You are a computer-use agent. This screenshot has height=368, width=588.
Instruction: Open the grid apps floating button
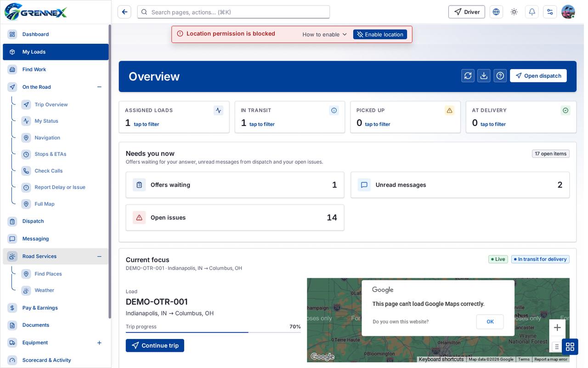(570, 346)
